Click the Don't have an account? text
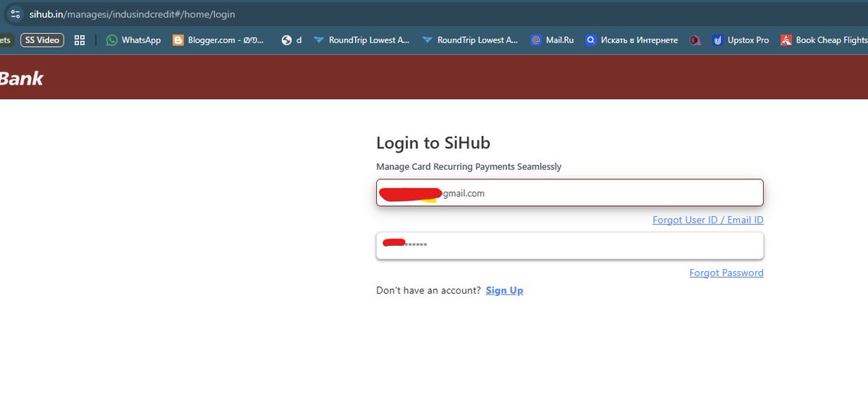Image resolution: width=868 pixels, height=405 pixels. tap(428, 290)
